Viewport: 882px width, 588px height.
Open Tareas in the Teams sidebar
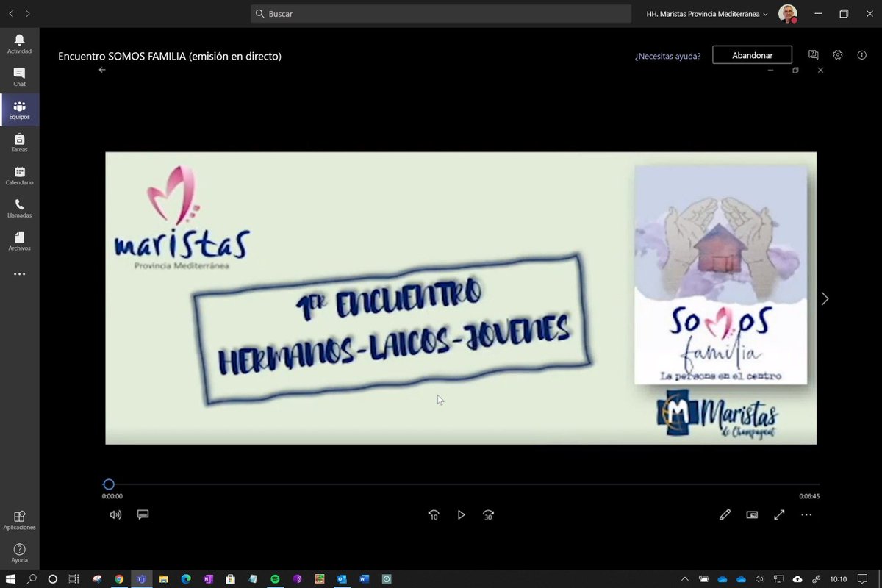[x=19, y=143]
